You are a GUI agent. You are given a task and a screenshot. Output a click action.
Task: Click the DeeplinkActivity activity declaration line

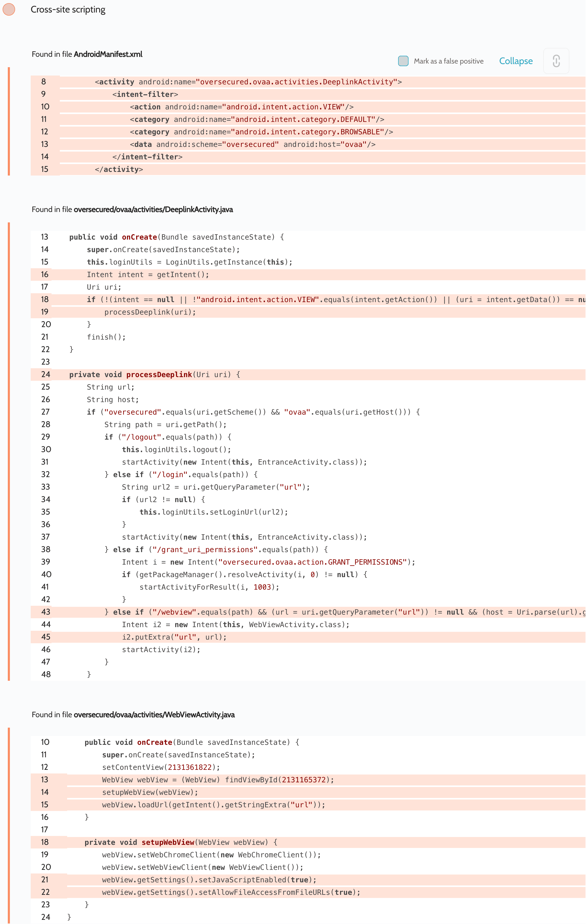(x=248, y=82)
